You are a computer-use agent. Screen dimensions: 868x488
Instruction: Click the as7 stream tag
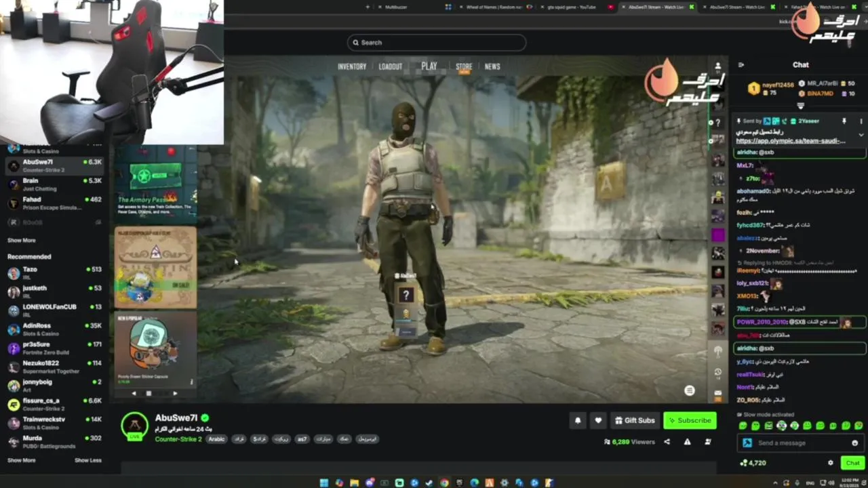(x=302, y=439)
